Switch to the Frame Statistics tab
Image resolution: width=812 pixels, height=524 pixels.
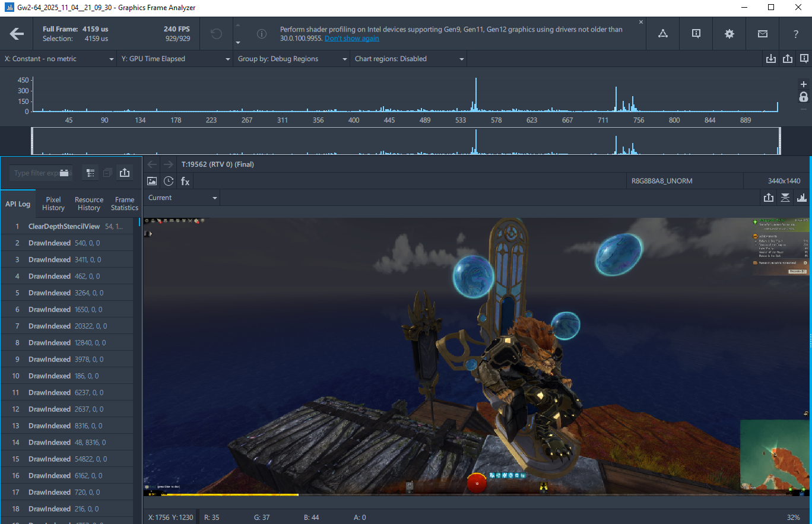coord(125,204)
